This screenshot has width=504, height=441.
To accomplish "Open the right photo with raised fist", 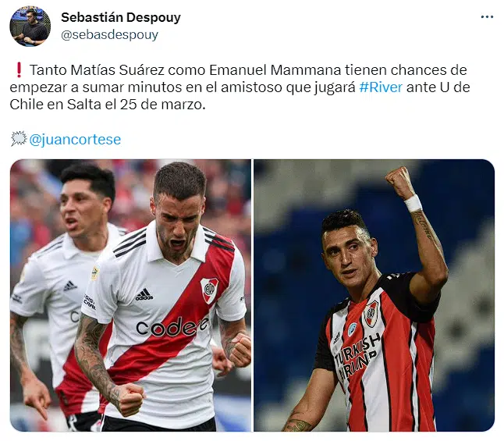I will [x=374, y=295].
